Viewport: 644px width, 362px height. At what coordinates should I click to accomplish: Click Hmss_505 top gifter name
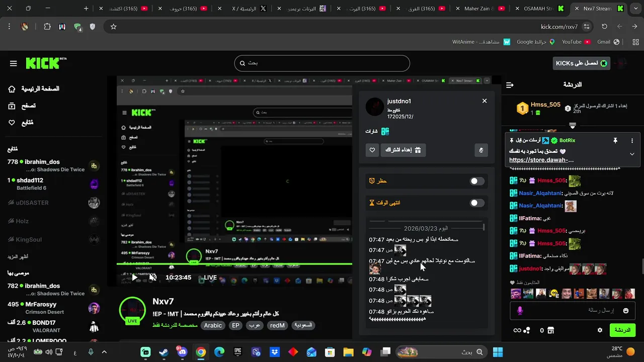(x=545, y=105)
